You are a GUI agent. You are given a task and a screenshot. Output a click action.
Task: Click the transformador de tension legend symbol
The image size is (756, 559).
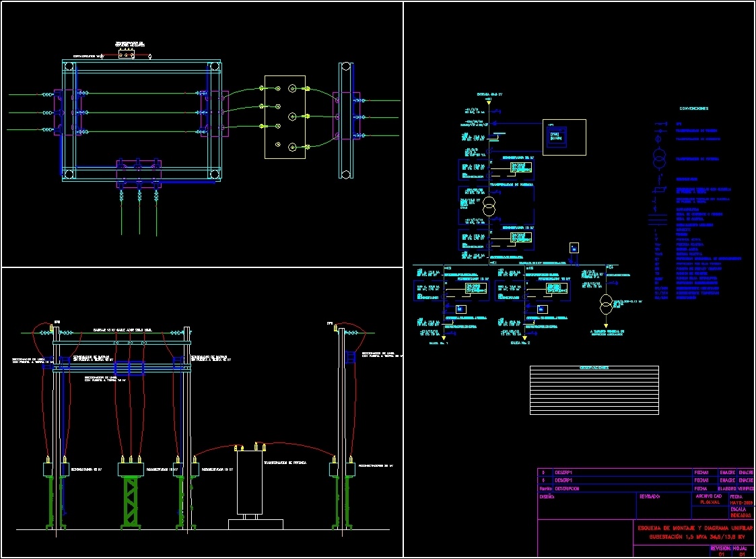click(660, 131)
